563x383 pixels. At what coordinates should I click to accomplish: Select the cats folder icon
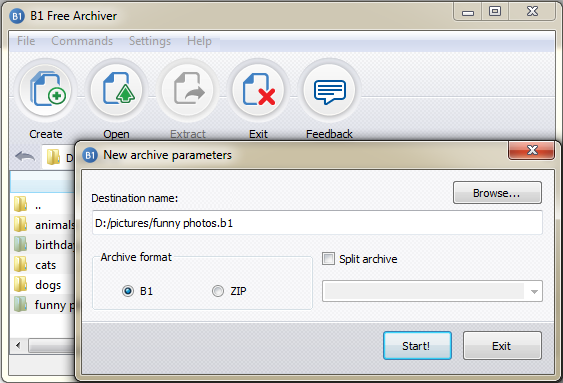tap(20, 264)
